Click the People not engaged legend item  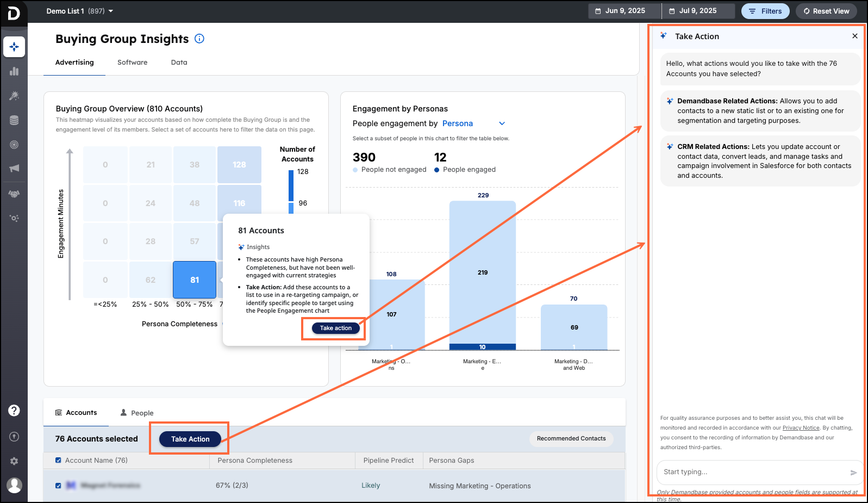tap(390, 170)
